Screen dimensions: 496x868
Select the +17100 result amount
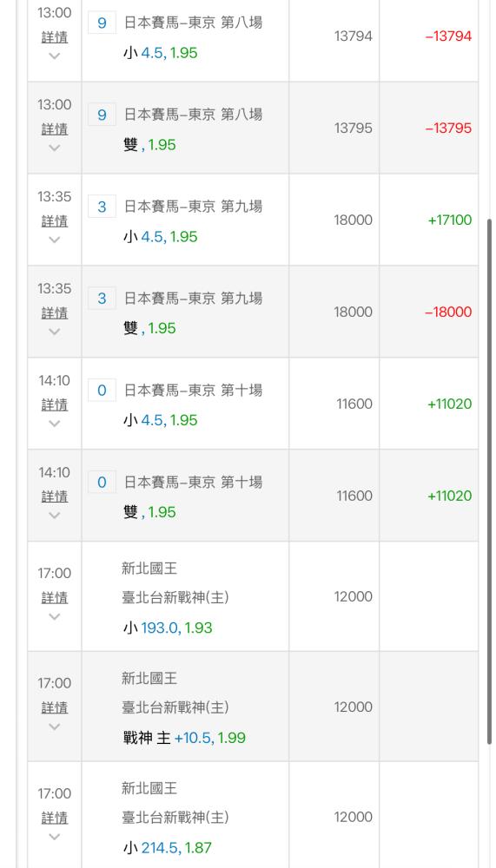[449, 220]
